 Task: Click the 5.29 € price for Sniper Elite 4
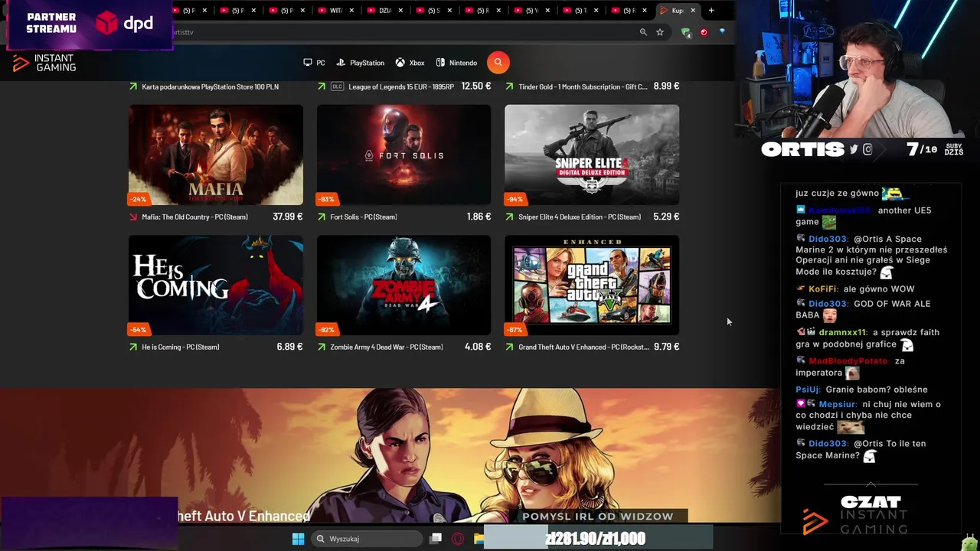666,217
